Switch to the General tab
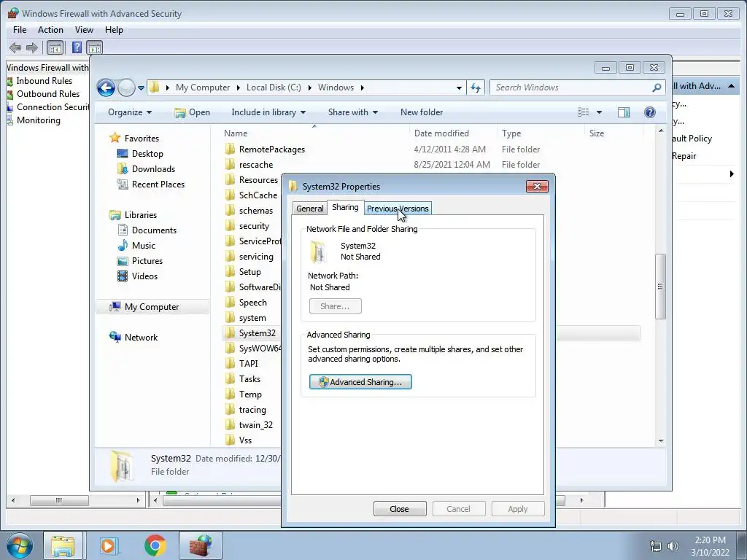This screenshot has width=747, height=560. pyautogui.click(x=309, y=209)
